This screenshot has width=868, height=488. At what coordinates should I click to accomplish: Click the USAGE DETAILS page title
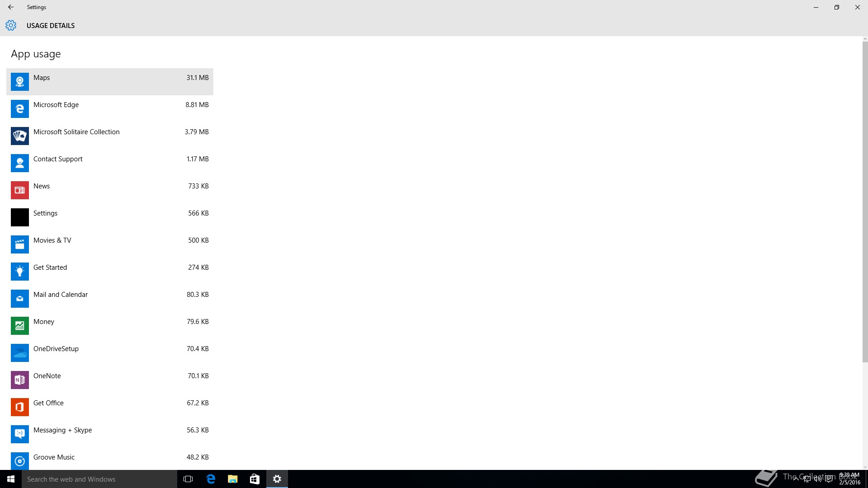coord(51,26)
